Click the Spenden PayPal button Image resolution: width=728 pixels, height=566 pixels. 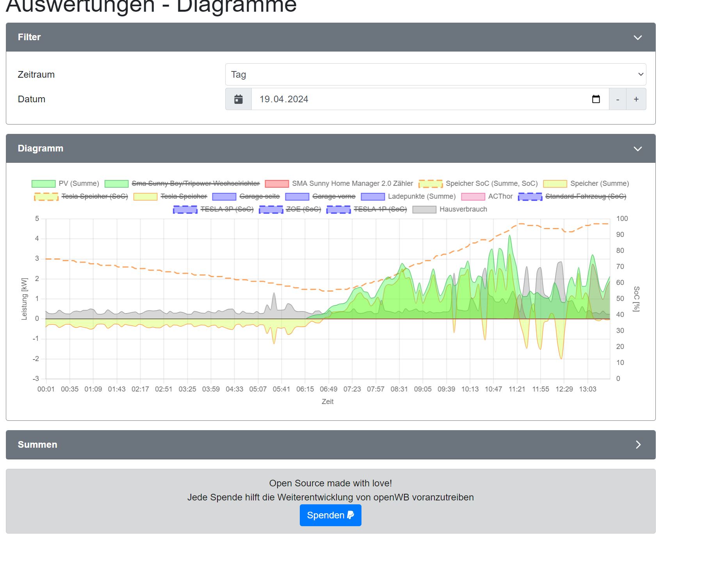[330, 515]
